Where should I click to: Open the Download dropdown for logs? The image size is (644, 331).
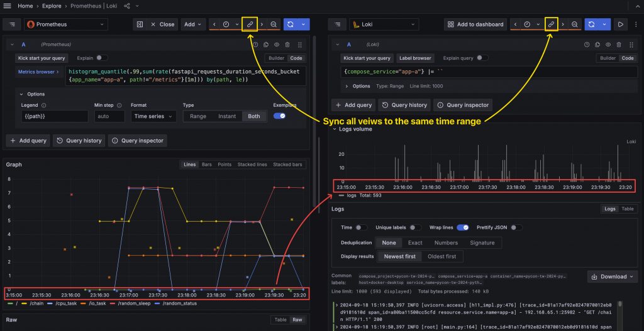pyautogui.click(x=613, y=276)
